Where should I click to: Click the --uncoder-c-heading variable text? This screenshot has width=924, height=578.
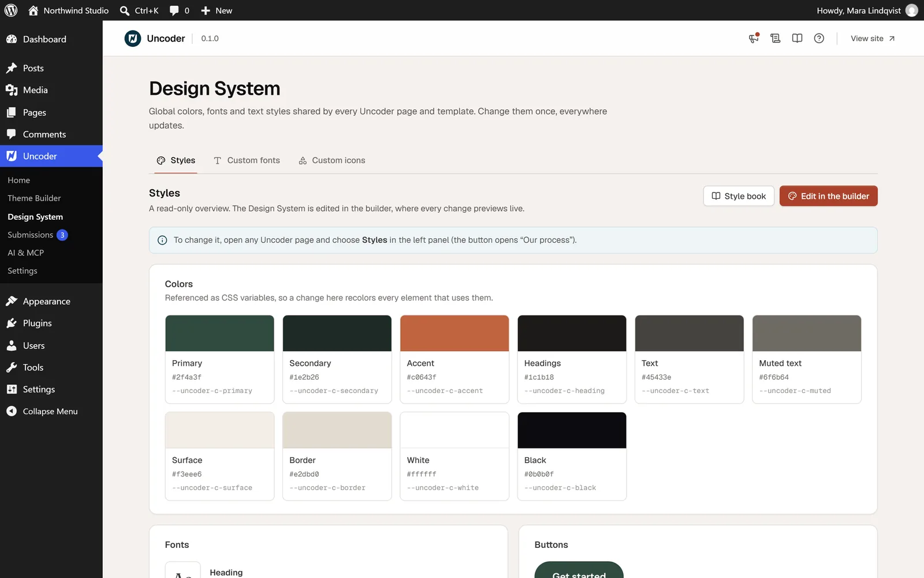tap(564, 391)
